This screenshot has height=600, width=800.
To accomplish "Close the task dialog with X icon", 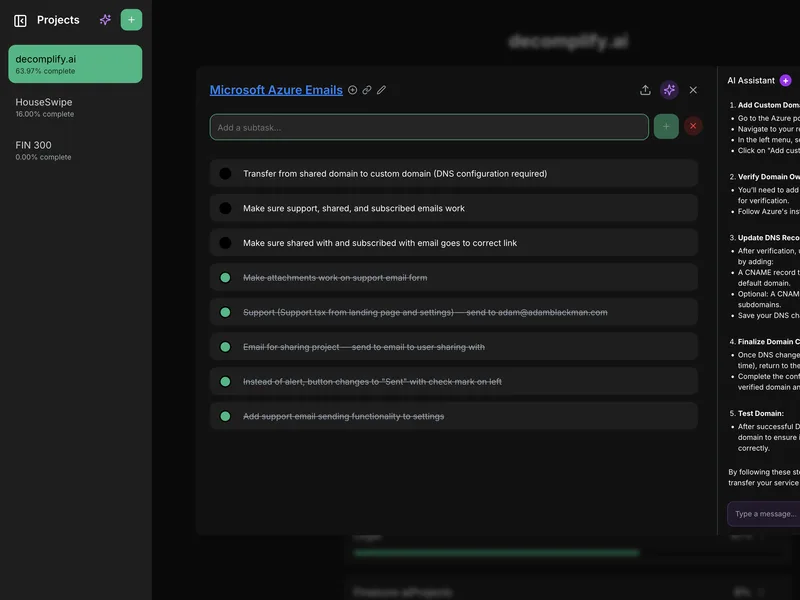I will point(693,90).
